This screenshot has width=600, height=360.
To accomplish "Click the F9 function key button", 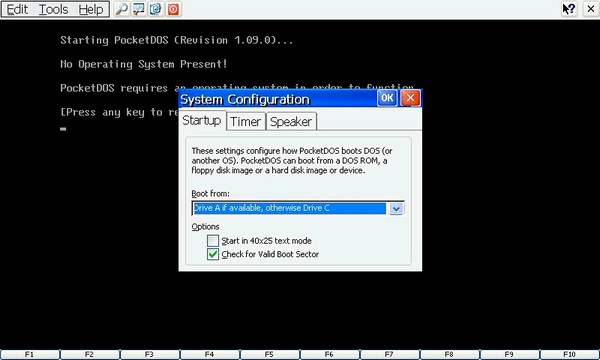I will [x=510, y=354].
